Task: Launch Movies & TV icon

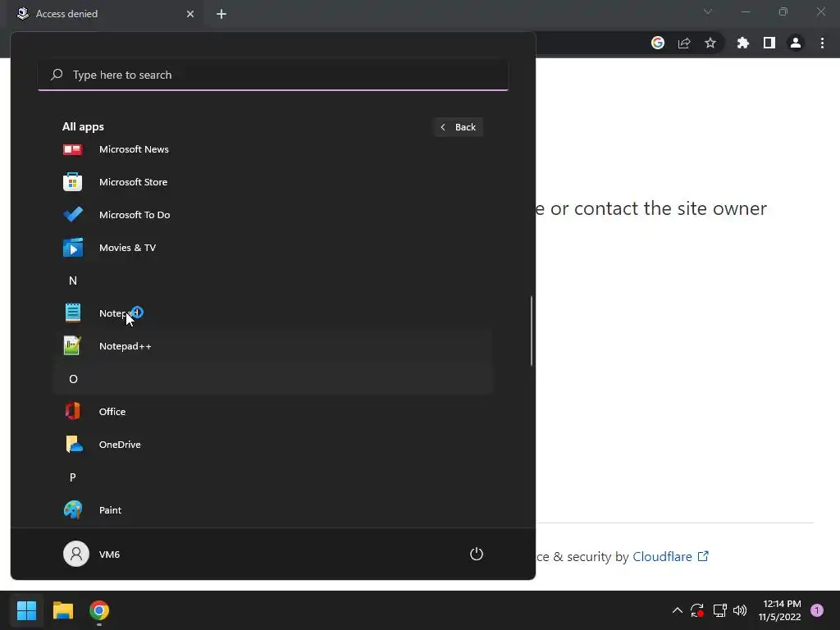Action: tap(73, 248)
